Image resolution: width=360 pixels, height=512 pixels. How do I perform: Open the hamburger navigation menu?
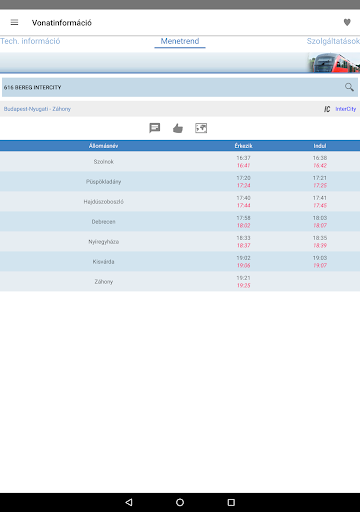coord(14,22)
